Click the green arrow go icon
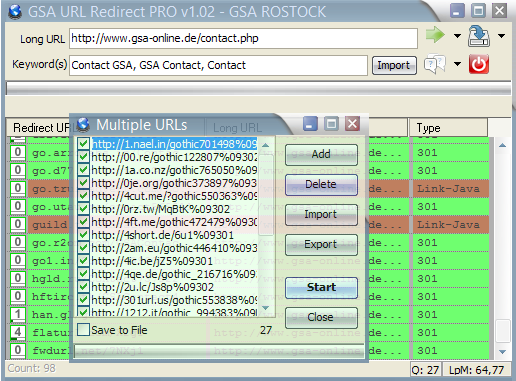This screenshot has width=516, height=381. coord(435,35)
